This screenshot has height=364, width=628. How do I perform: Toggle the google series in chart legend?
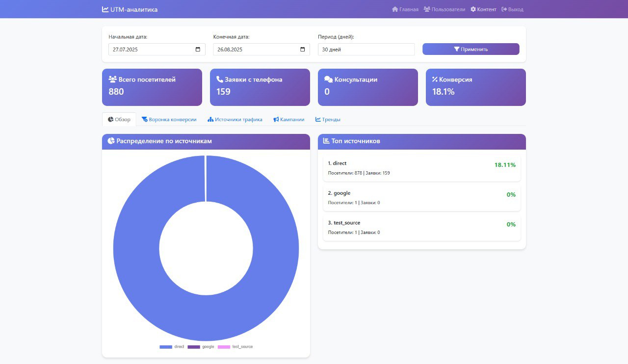201,347
